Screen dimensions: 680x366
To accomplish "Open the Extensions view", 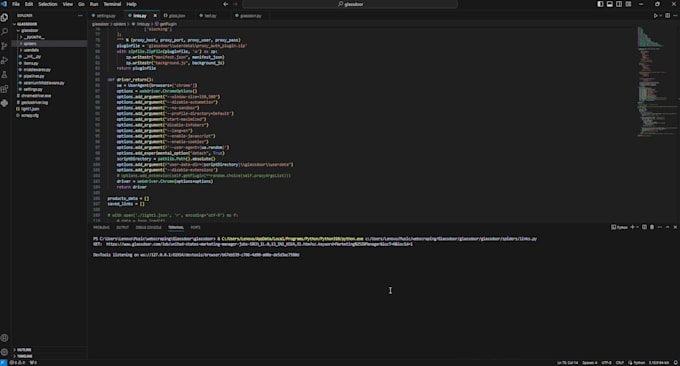I will [5, 89].
